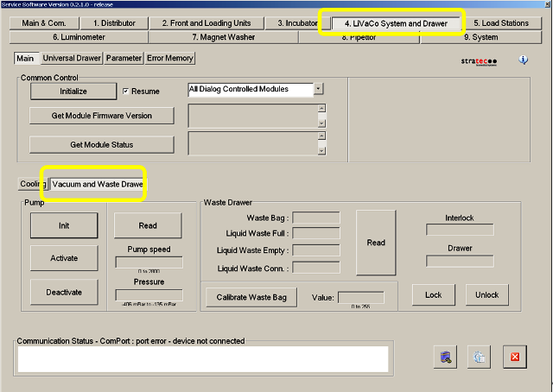Switch to the 6. Luminometer tab
Viewport: 553px width, 392px height.
point(79,37)
